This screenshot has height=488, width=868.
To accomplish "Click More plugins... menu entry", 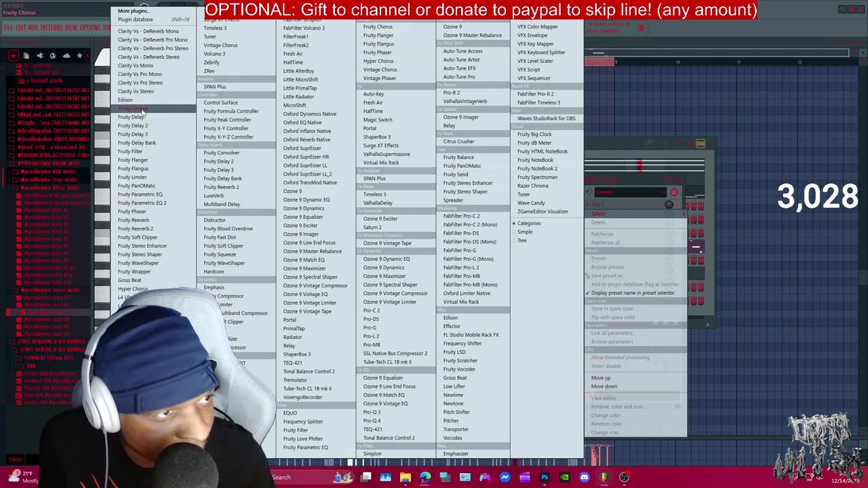I will tap(133, 11).
